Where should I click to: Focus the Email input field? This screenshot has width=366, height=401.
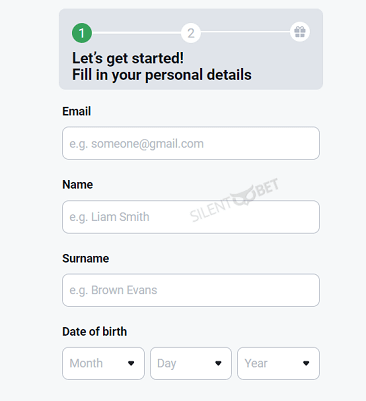pyautogui.click(x=191, y=143)
